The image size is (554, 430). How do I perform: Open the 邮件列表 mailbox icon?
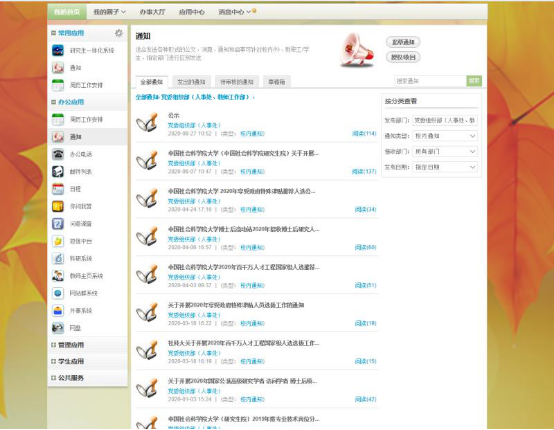(x=58, y=171)
